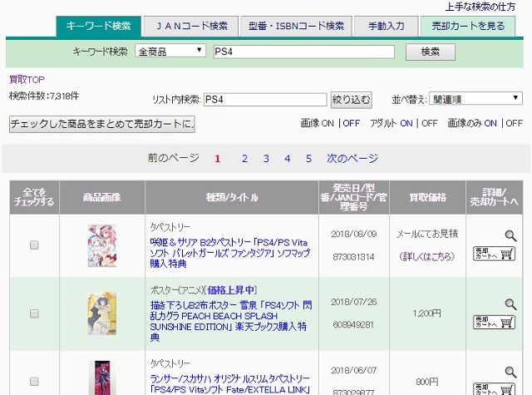Open details magnifier for 咲姫&サリア tapestry

[x=510, y=235]
